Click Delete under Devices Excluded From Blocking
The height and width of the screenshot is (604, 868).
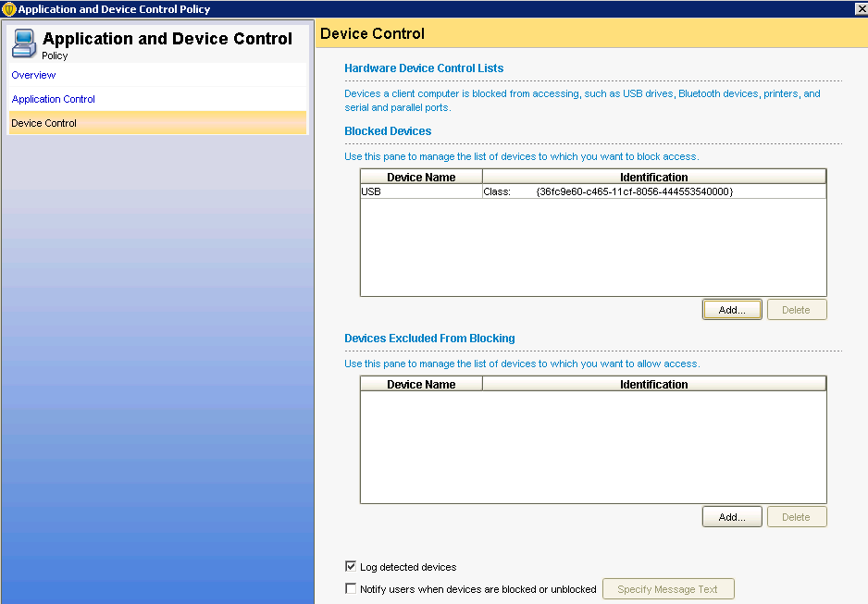[x=796, y=517]
